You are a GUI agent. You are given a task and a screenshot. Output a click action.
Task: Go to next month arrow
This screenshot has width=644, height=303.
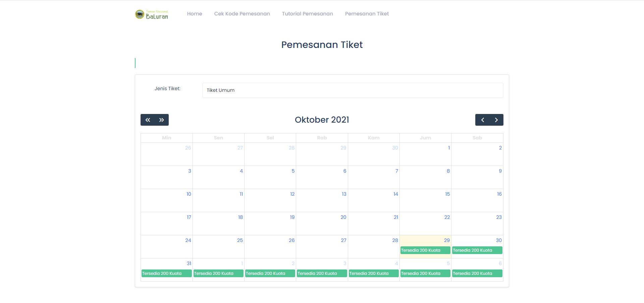[496, 120]
